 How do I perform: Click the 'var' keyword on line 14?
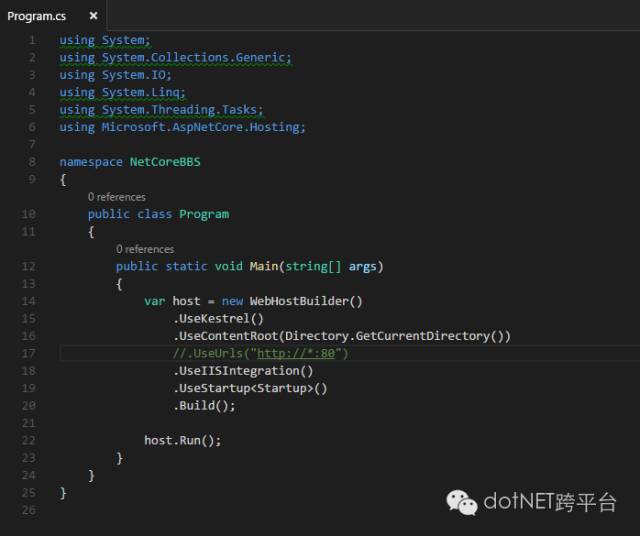[x=154, y=301]
